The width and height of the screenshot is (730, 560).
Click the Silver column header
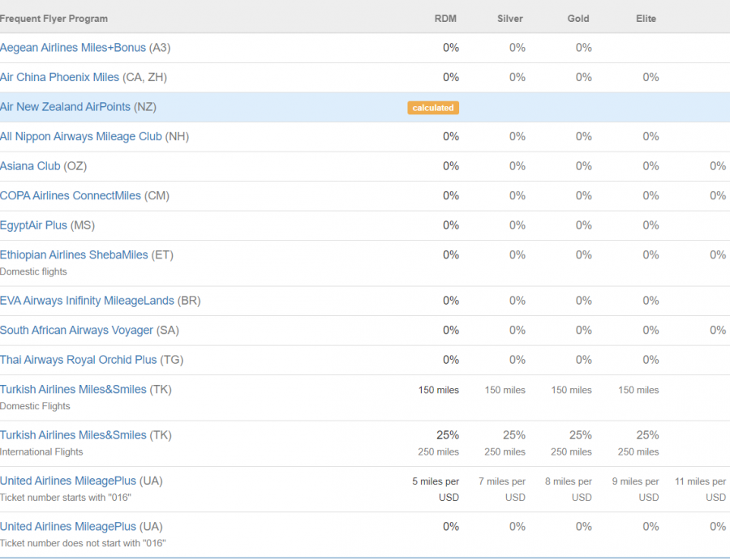tap(510, 19)
